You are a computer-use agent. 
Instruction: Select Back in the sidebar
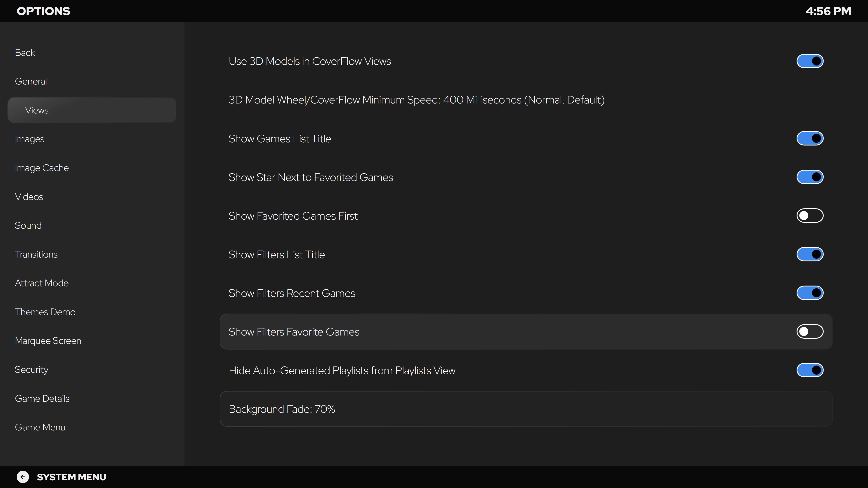click(25, 53)
